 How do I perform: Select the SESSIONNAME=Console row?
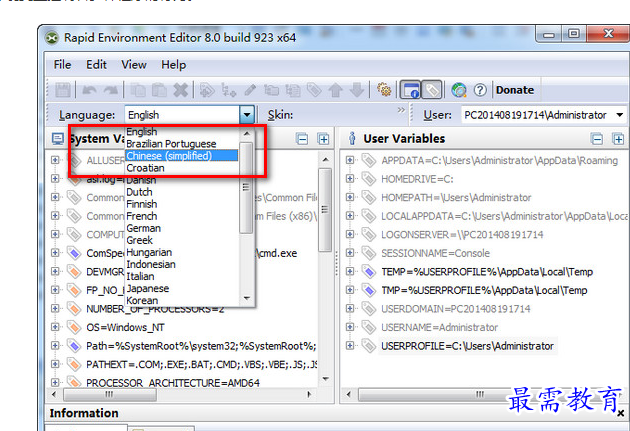[x=436, y=253]
